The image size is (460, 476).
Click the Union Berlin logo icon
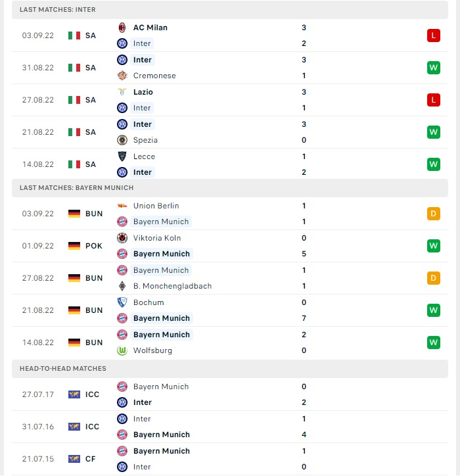tap(122, 206)
